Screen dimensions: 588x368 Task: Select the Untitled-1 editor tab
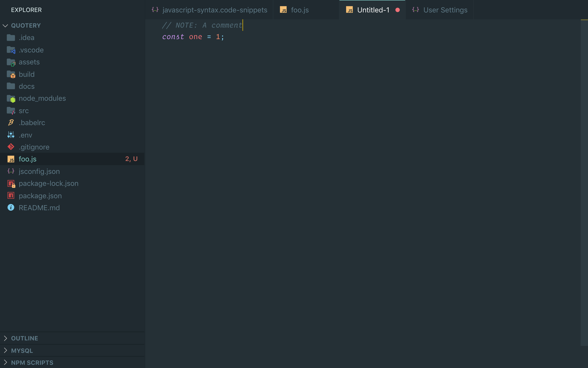pos(372,10)
